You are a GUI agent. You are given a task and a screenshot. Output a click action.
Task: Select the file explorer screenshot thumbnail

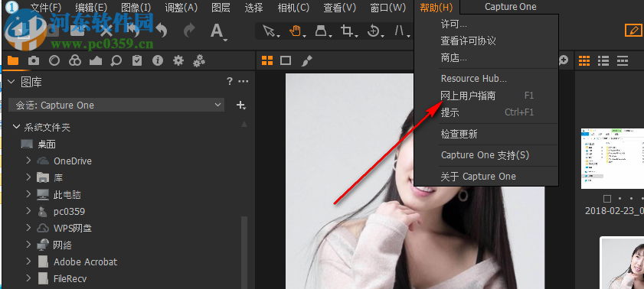tap(613, 158)
